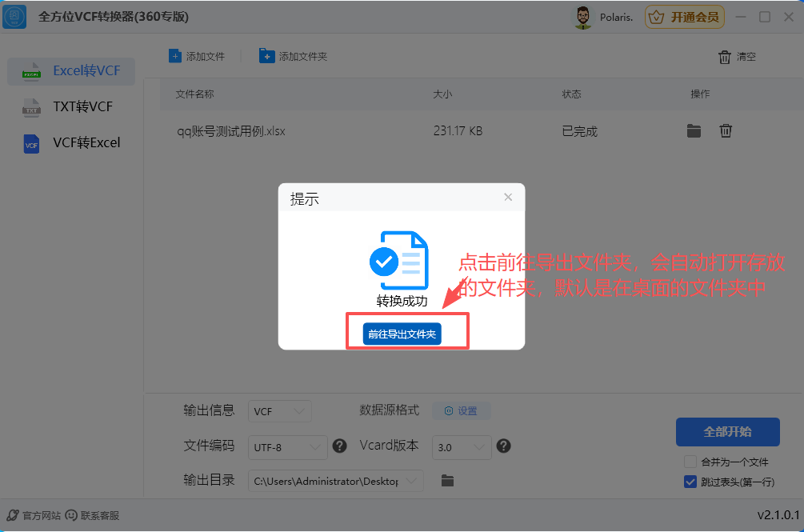
Task: Delete qq账号测试用例.xlsx with the trash icon
Action: tap(726, 130)
